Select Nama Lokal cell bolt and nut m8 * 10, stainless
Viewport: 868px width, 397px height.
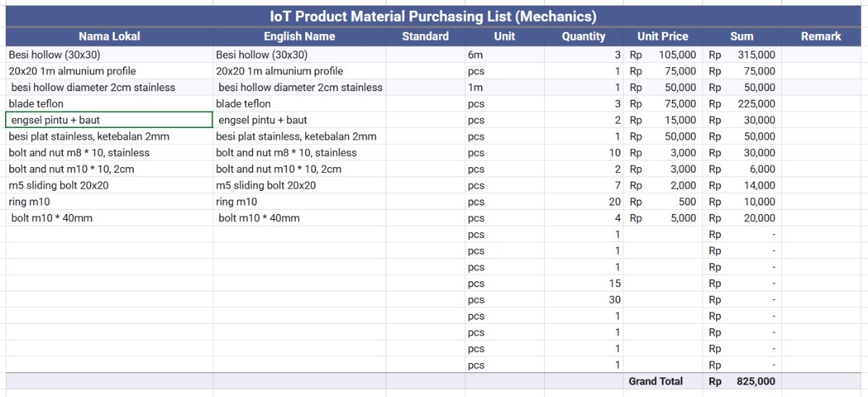pyautogui.click(x=109, y=153)
